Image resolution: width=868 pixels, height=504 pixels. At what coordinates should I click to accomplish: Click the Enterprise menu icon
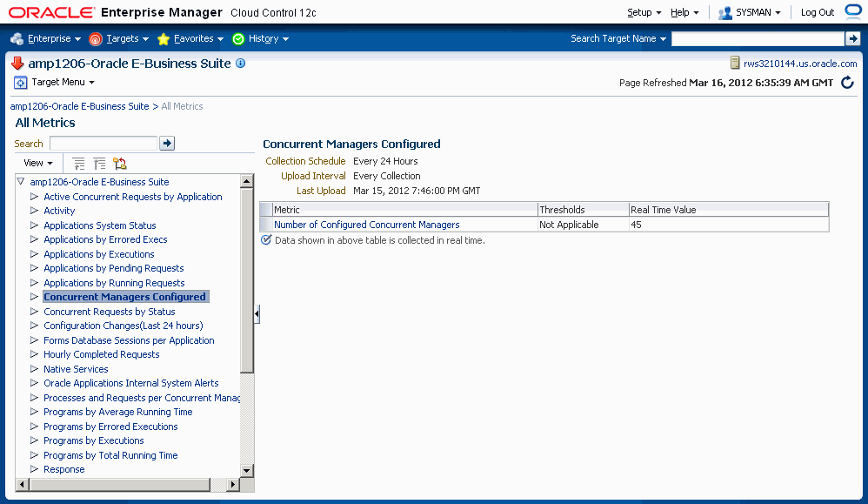pos(17,39)
